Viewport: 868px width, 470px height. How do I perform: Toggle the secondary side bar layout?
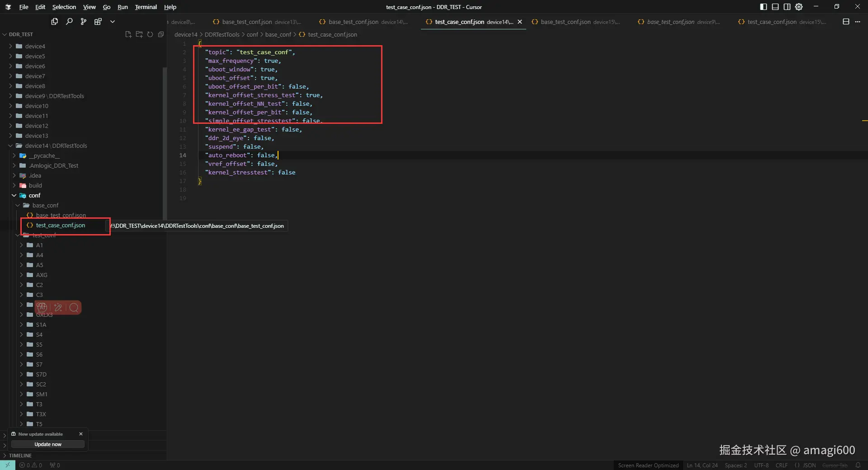pos(787,7)
